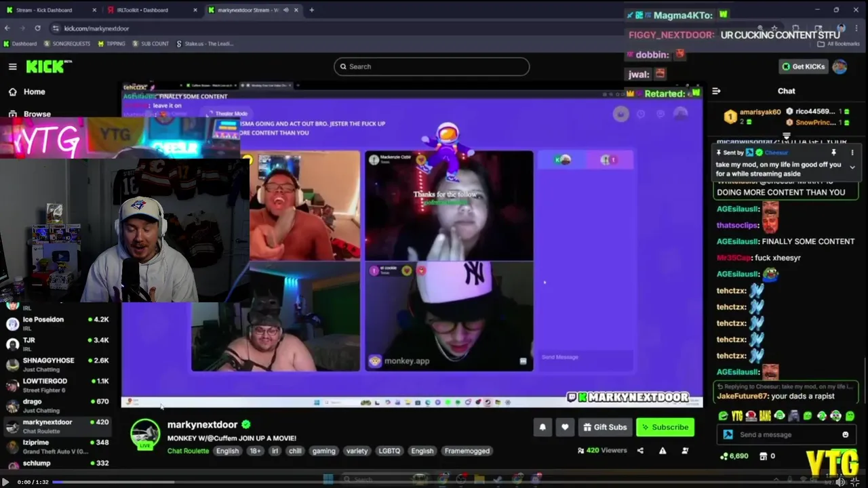Viewport: 868px width, 488px height.
Task: Click the irl tag
Action: [x=275, y=451]
